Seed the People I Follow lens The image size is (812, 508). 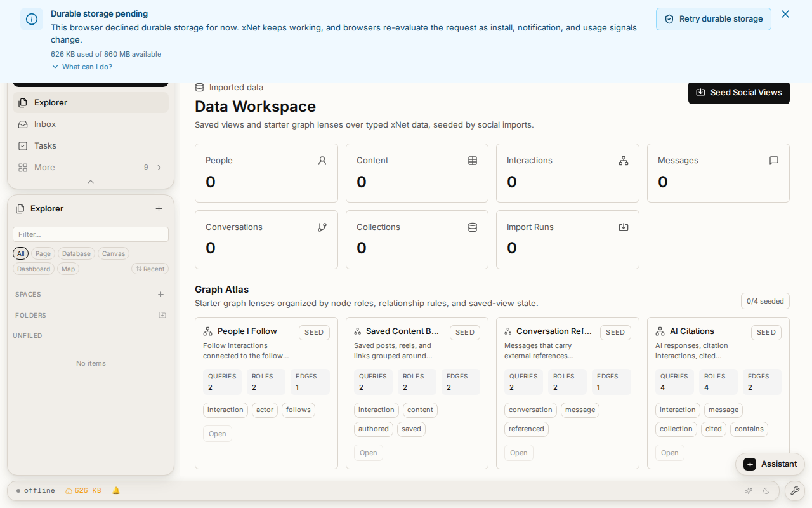(314, 332)
